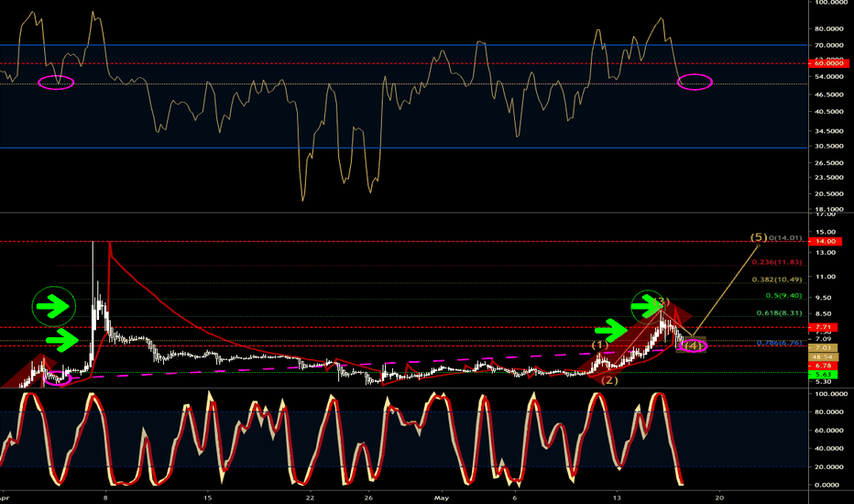
Task: Click the 13 date on the time axis
Action: point(617,498)
